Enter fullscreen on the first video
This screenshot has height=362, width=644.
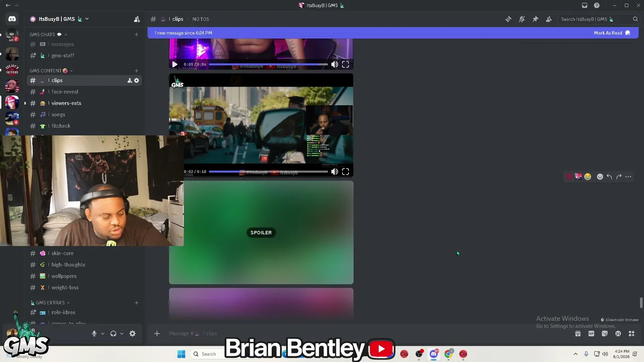click(x=346, y=64)
